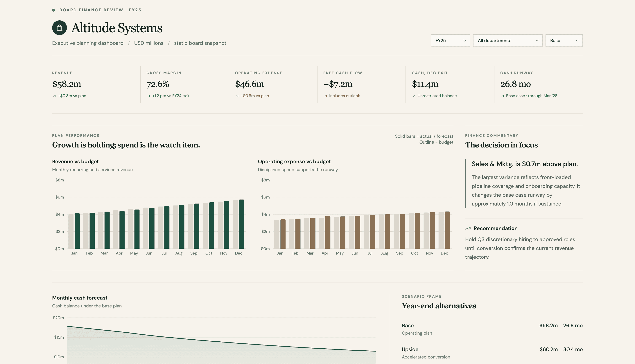Click the arrow icon beside +1.2 pts vs FY24 exit
635x364 pixels.
[149, 96]
